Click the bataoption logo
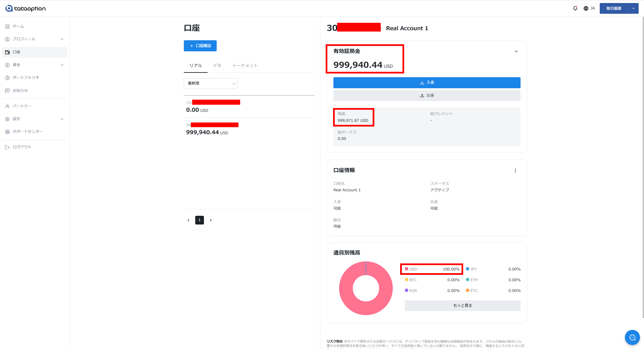The image size is (644, 349). click(x=25, y=8)
